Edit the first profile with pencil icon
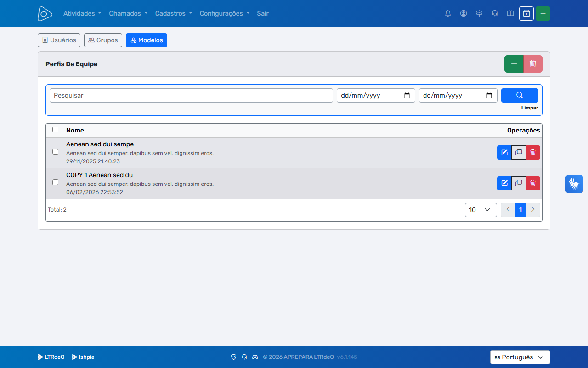This screenshot has height=368, width=588. tap(504, 152)
